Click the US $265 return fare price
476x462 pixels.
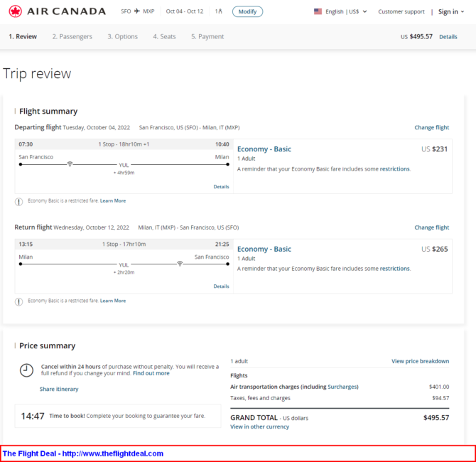434,249
